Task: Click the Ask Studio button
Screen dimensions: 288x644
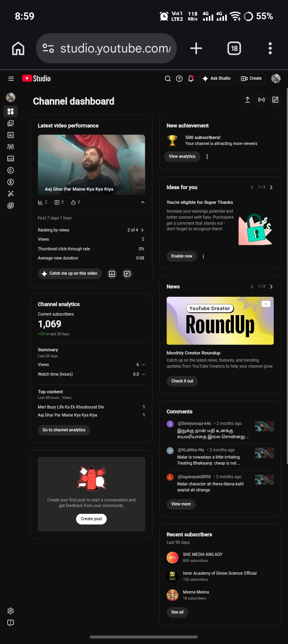Action: 216,78
